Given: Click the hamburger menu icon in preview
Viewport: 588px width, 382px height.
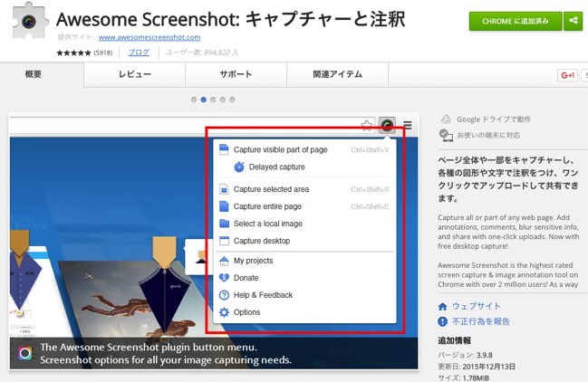Looking at the screenshot, I should [408, 125].
